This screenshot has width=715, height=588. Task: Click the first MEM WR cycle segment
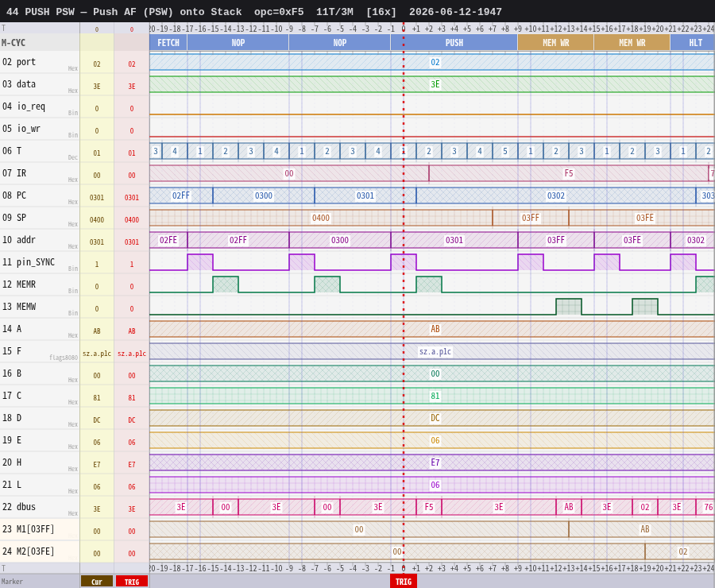[x=556, y=43]
